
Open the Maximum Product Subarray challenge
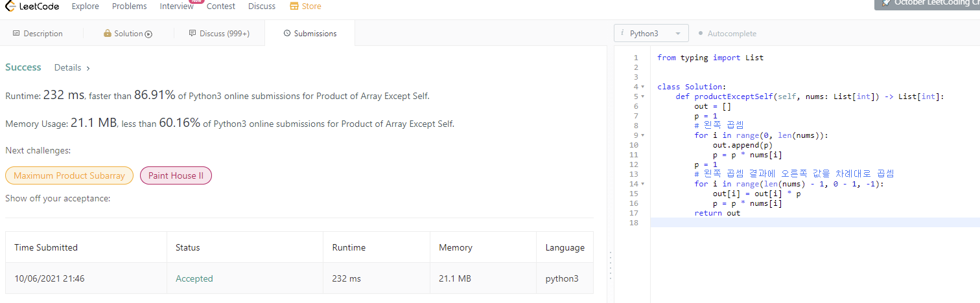click(x=69, y=175)
